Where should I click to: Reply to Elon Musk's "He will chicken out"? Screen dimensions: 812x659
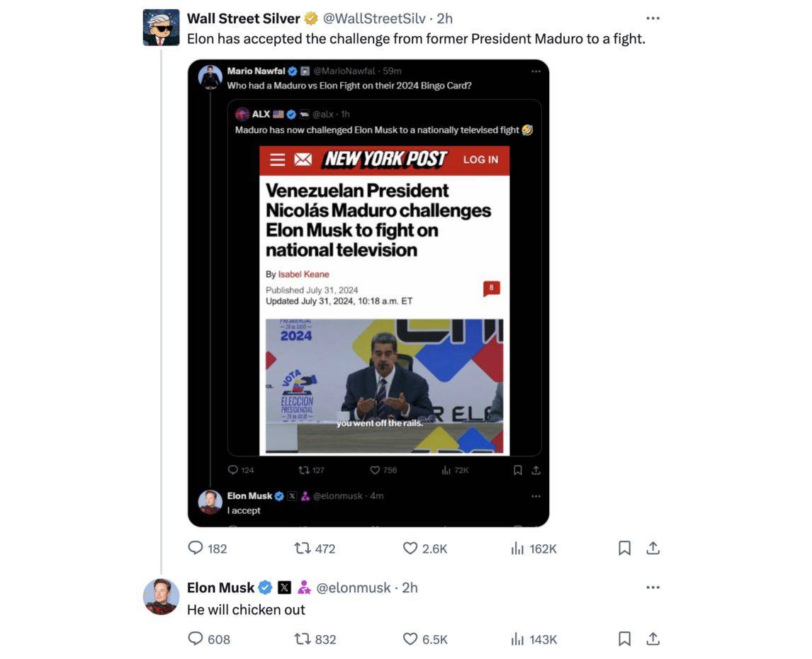(x=196, y=639)
